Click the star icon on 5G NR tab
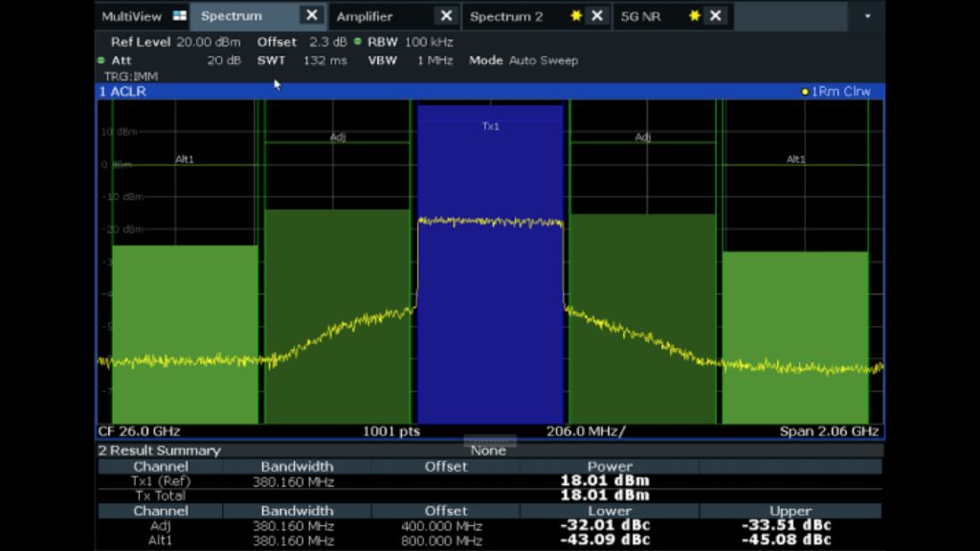This screenshot has height=551, width=980. point(694,16)
